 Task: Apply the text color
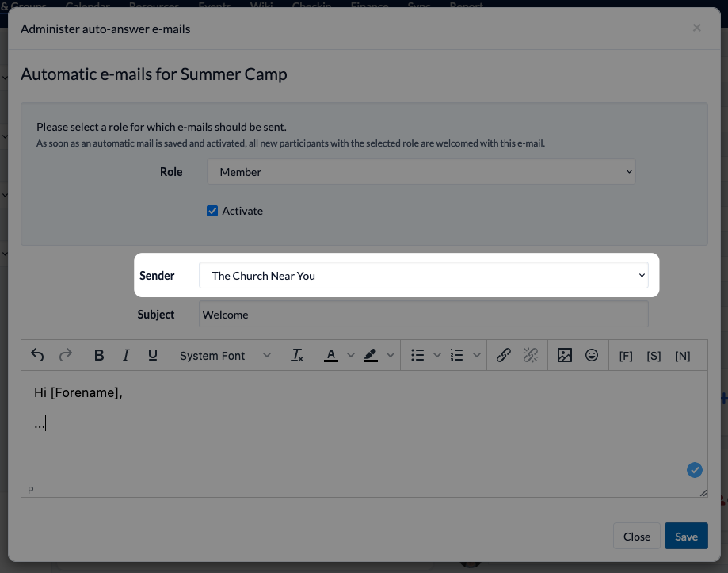coord(330,356)
